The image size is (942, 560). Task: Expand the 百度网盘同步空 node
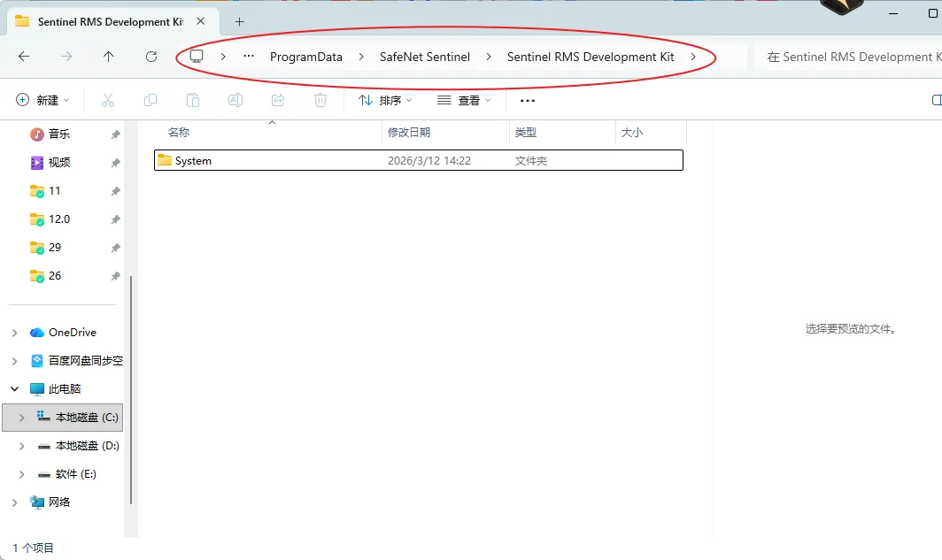pyautogui.click(x=15, y=361)
